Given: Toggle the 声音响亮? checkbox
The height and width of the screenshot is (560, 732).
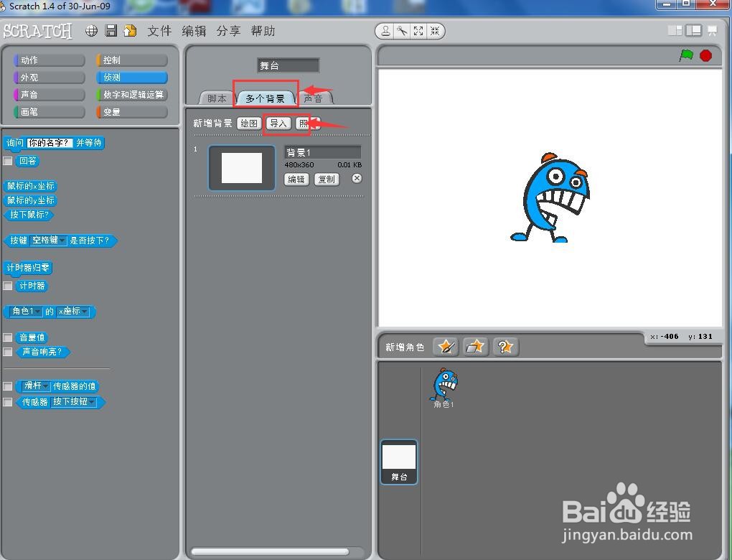Looking at the screenshot, I should (7, 352).
